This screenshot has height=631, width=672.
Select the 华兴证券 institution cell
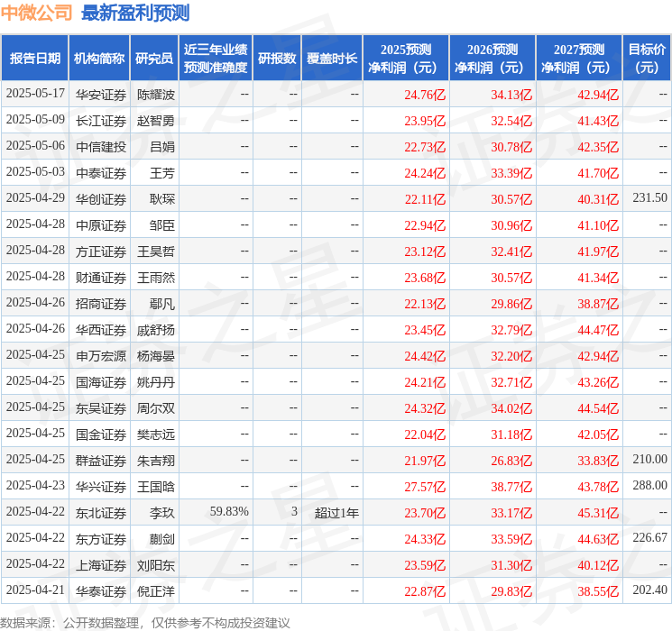[101, 487]
